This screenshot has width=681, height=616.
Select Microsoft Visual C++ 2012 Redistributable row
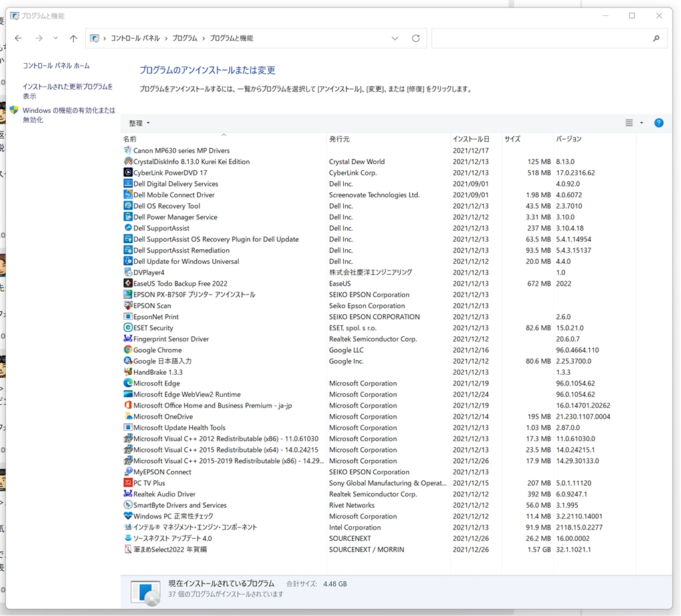[378, 439]
